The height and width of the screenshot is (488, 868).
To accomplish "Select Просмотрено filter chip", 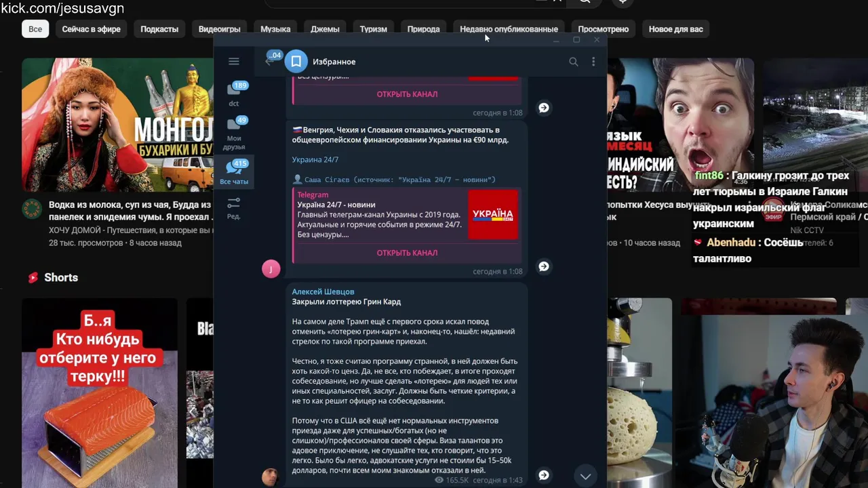I will pos(604,29).
